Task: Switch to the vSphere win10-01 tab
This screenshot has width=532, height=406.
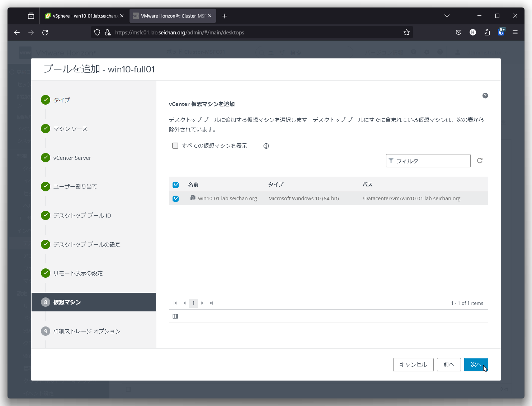Action: [x=84, y=16]
